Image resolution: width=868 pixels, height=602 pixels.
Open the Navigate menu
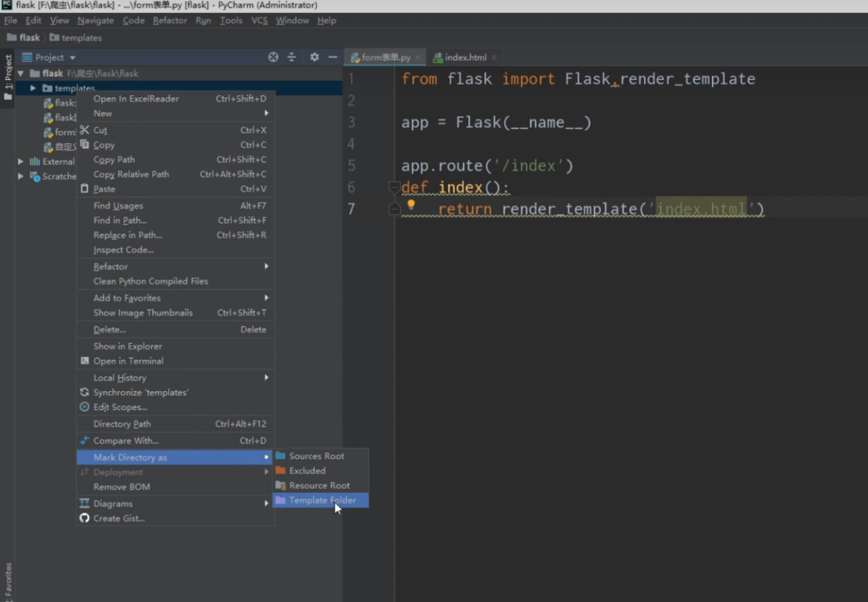point(95,20)
